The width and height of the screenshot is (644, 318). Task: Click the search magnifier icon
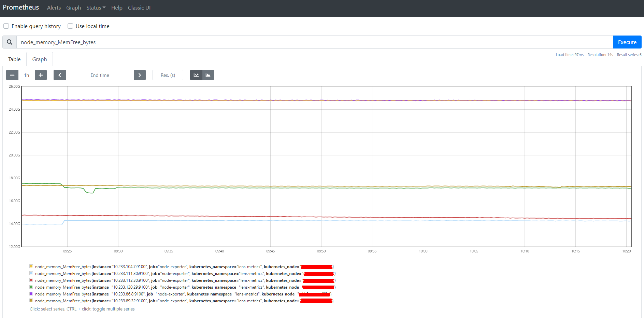click(x=9, y=42)
